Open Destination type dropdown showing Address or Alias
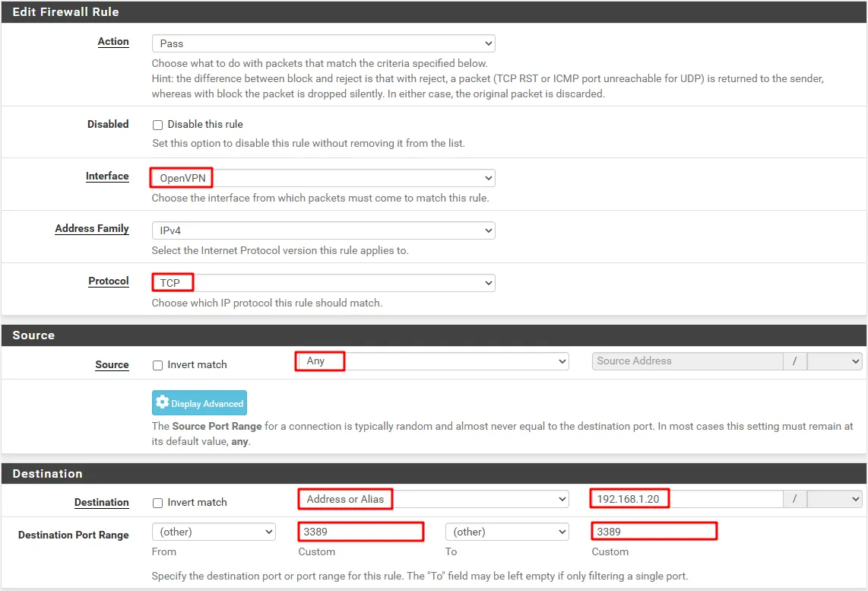This screenshot has height=591, width=868. click(x=433, y=499)
